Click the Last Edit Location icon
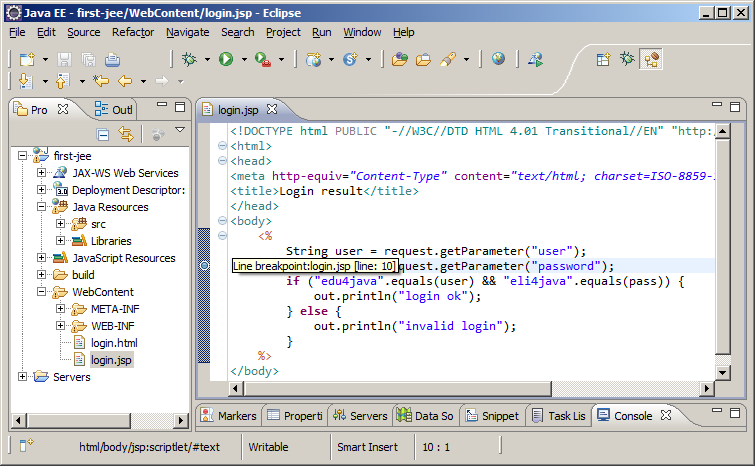 tap(101, 81)
